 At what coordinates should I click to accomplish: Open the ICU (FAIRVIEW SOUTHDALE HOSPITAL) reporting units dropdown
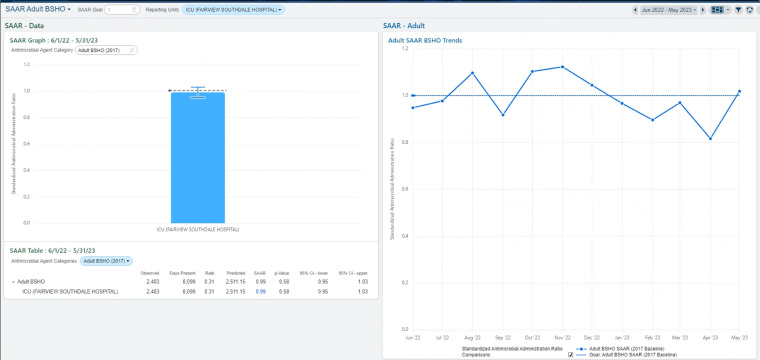[233, 10]
